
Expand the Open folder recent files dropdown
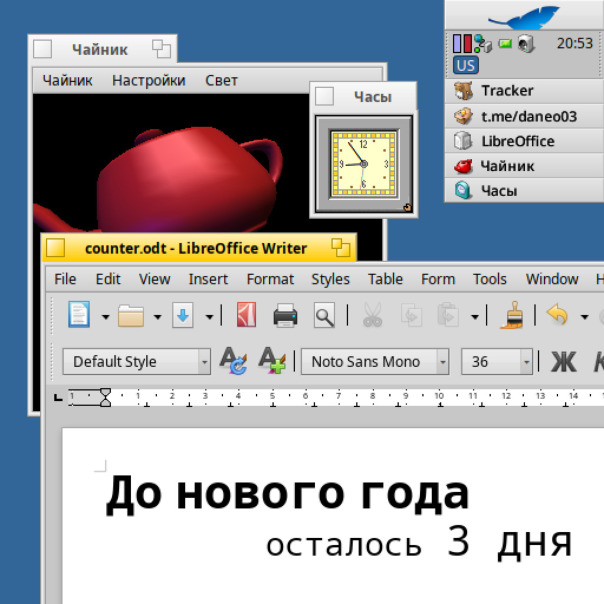click(157, 317)
